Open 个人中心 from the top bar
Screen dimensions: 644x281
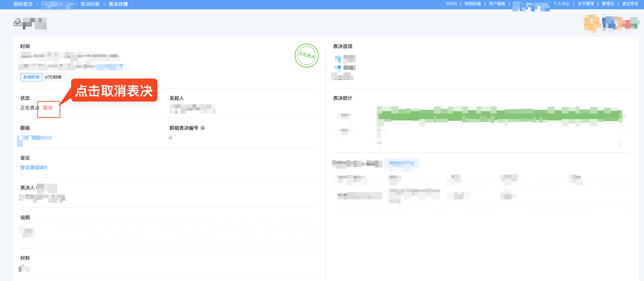561,4
